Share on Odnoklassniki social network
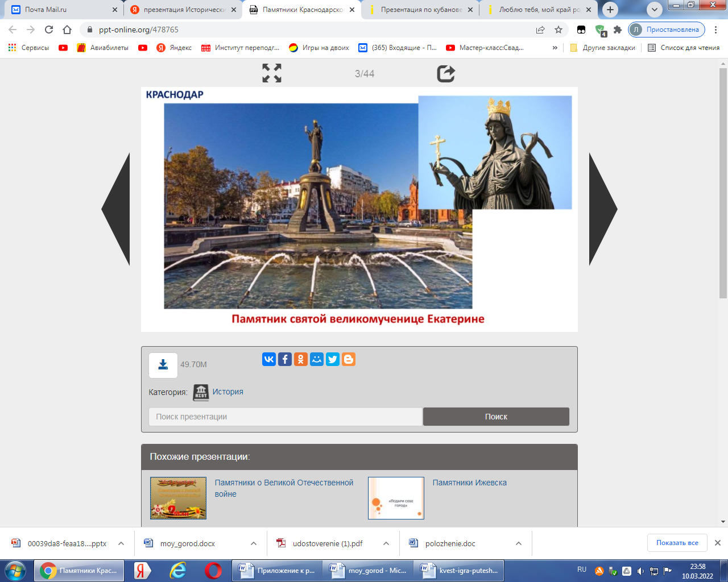728x582 pixels. click(x=301, y=359)
